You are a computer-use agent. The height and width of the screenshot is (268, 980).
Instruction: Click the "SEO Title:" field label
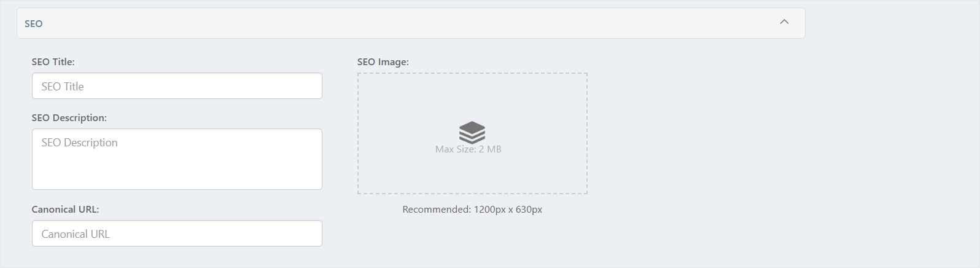pyautogui.click(x=53, y=62)
